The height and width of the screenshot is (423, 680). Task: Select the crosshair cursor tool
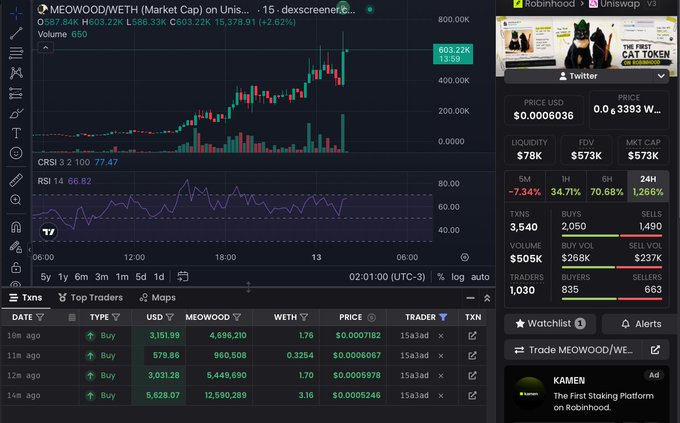click(16, 13)
